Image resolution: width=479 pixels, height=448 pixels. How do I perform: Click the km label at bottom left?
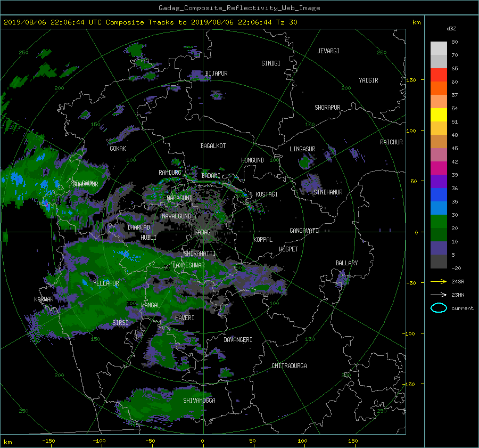tap(8, 442)
